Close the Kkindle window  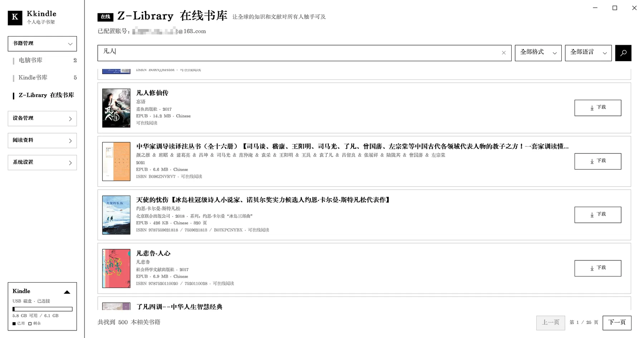(634, 8)
